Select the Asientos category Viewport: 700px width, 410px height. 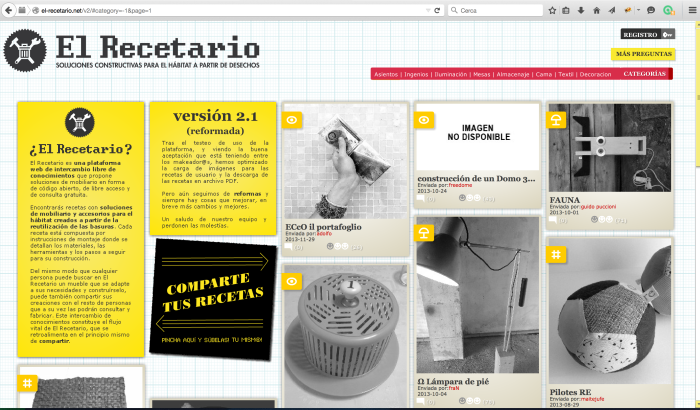coord(386,75)
